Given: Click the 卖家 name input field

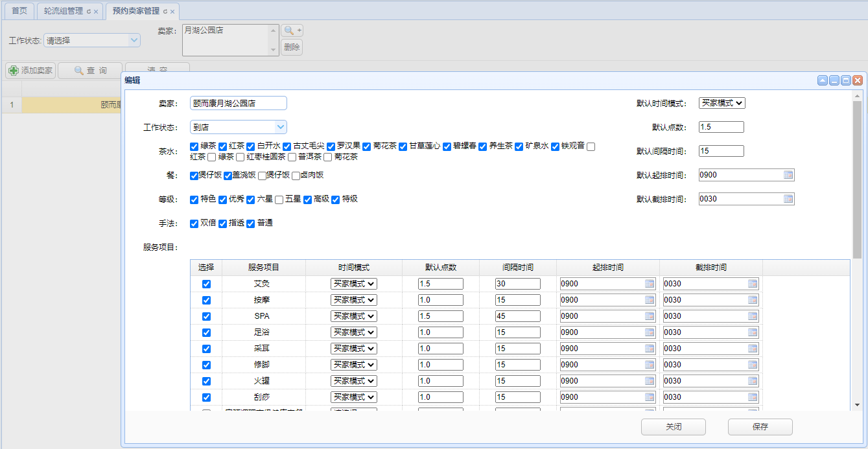Looking at the screenshot, I should [x=239, y=103].
